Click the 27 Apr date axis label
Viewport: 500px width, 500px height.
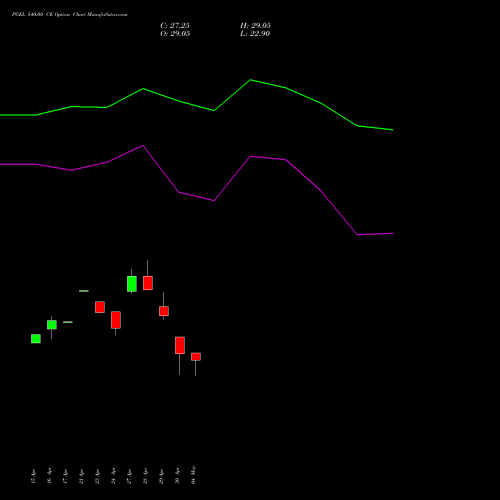point(129,476)
